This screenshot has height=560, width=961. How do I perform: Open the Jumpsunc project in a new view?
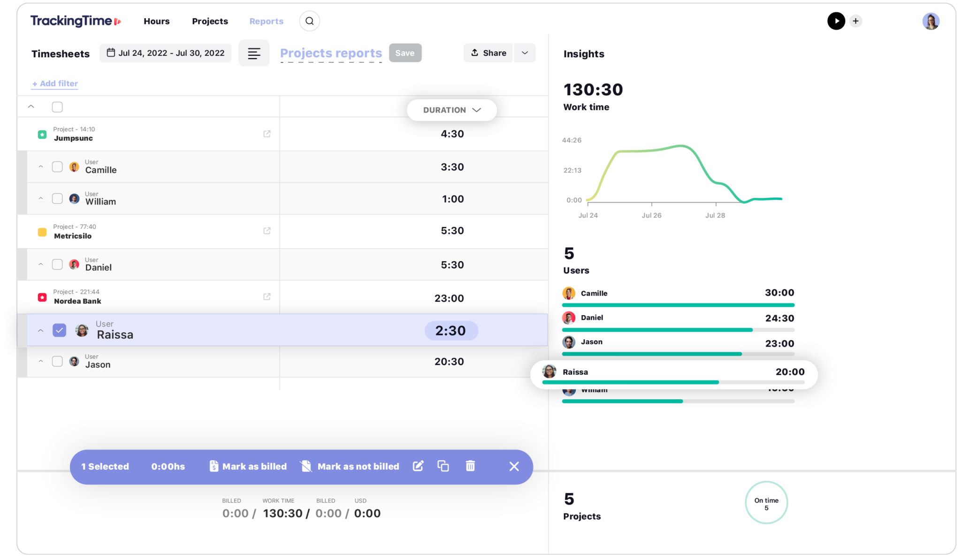[x=267, y=134]
